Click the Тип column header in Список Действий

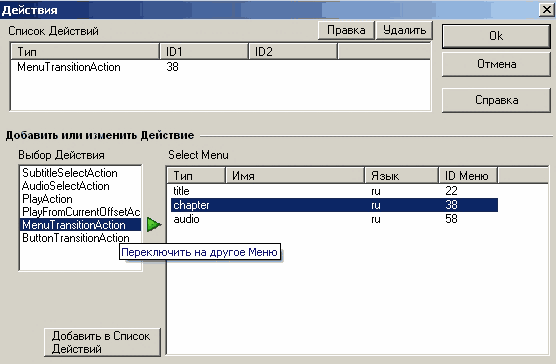click(85, 52)
